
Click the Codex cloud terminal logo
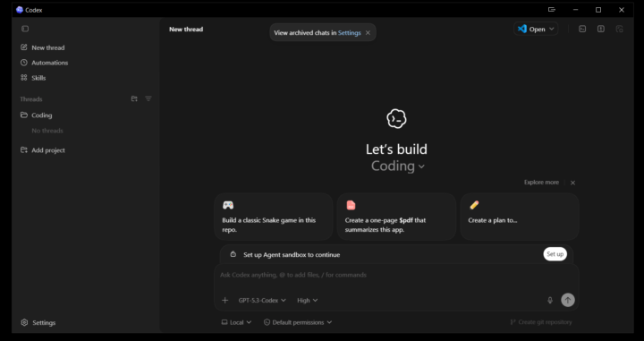[396, 119]
